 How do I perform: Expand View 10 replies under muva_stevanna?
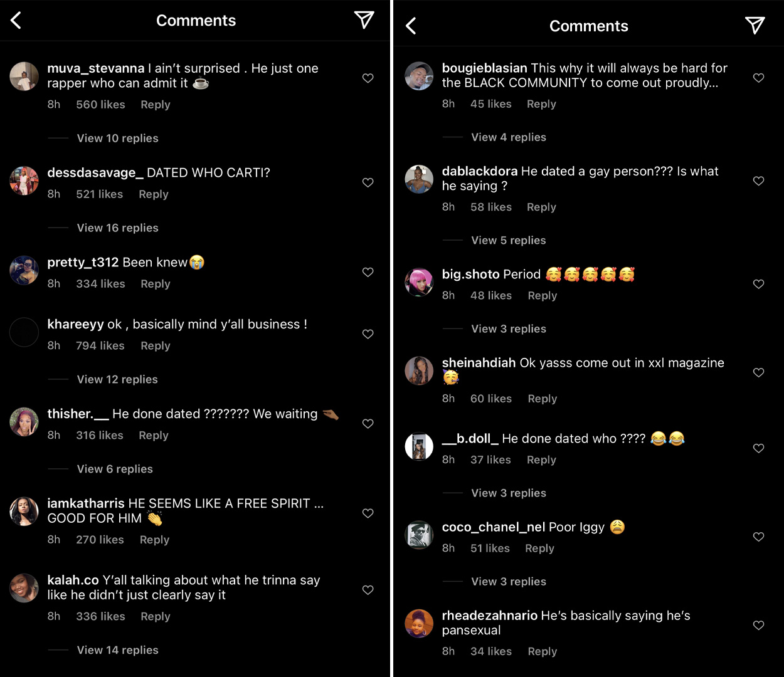tap(117, 138)
